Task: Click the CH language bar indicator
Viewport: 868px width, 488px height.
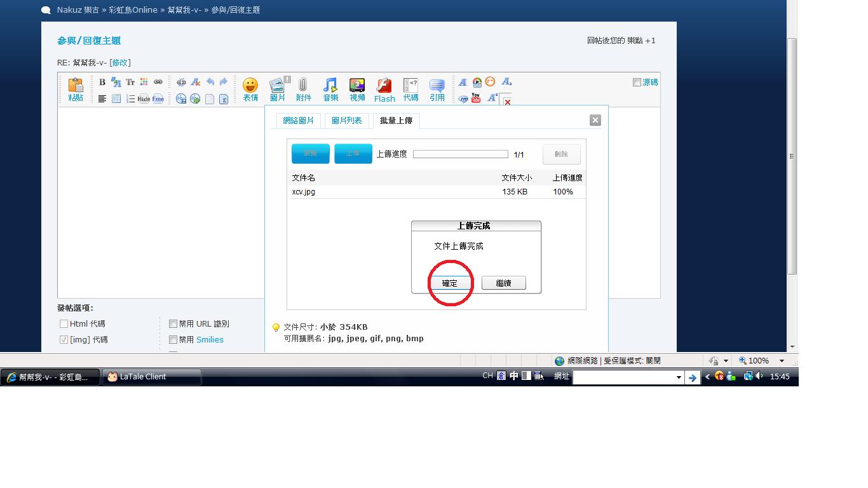Action: tap(487, 376)
